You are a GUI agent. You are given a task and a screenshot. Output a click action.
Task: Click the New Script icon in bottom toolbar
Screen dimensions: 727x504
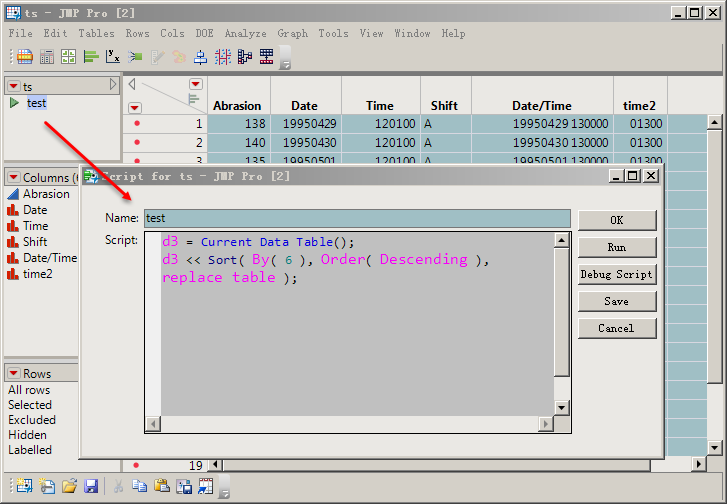[46, 487]
